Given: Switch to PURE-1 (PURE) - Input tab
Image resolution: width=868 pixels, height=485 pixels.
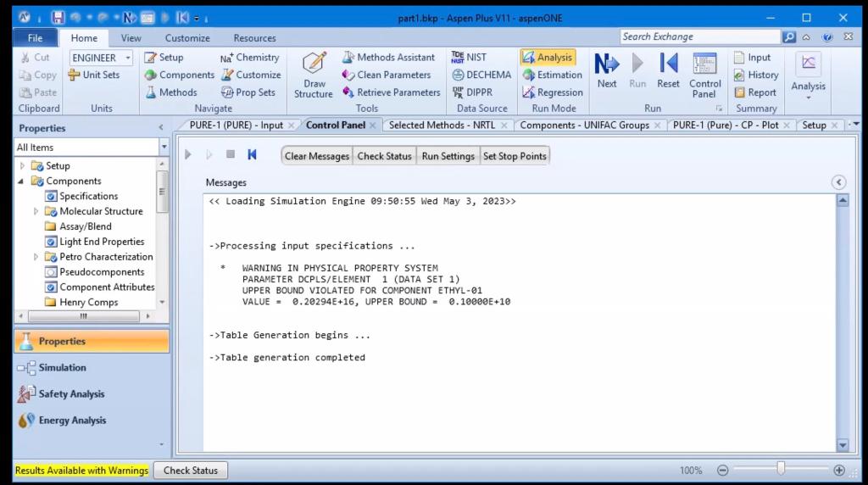Looking at the screenshot, I should 236,125.
